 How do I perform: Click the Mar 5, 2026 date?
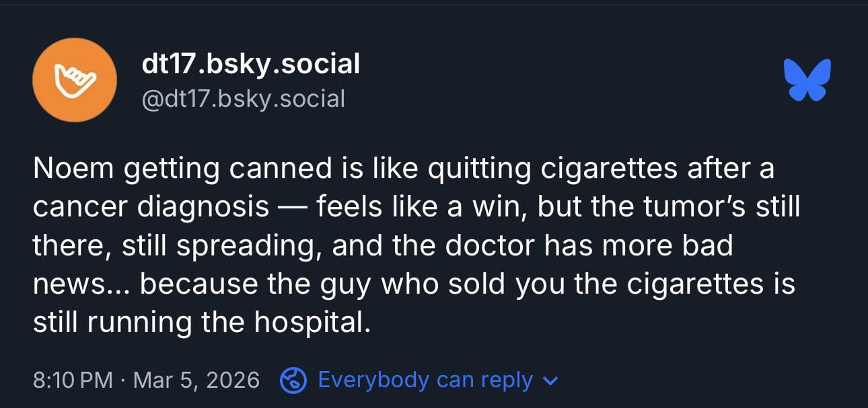pyautogui.click(x=196, y=380)
